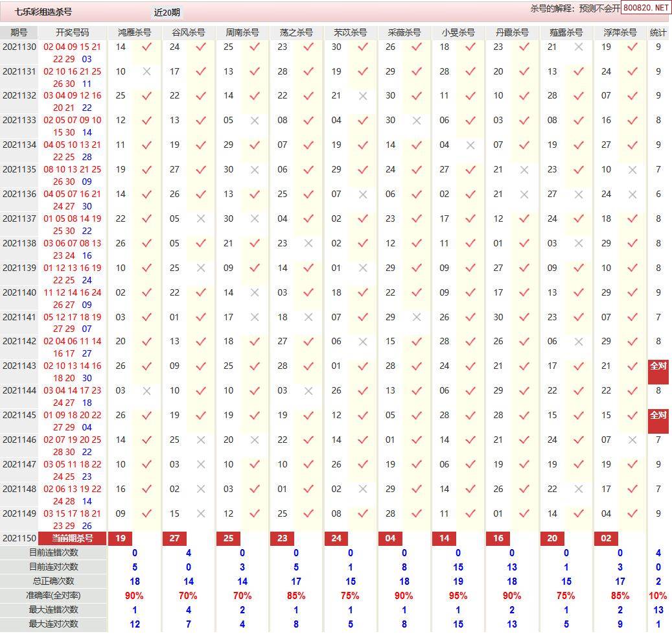The height and width of the screenshot is (636, 672).
Task: Click the X mark for 薤露 in row 2021142
Action: pyautogui.click(x=579, y=342)
